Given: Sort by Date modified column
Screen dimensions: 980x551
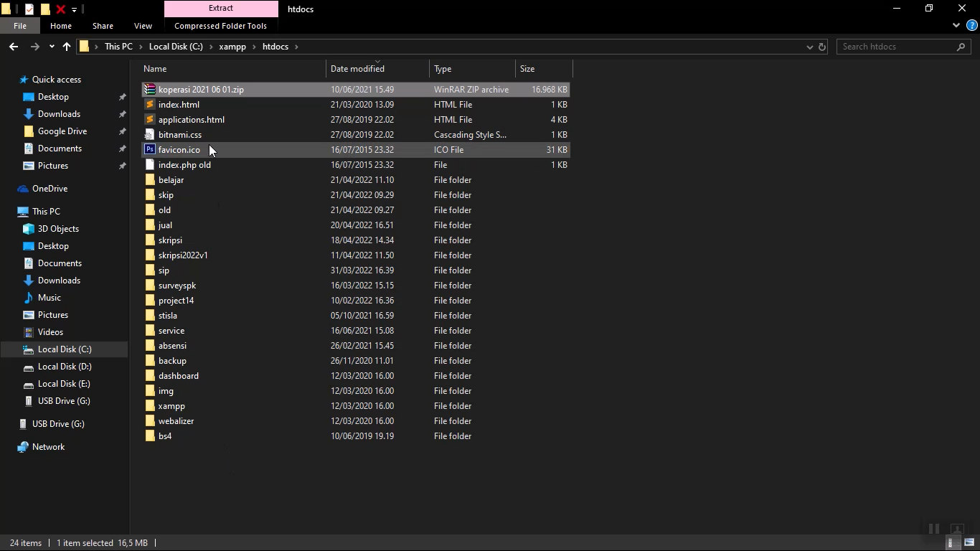Looking at the screenshot, I should point(378,69).
